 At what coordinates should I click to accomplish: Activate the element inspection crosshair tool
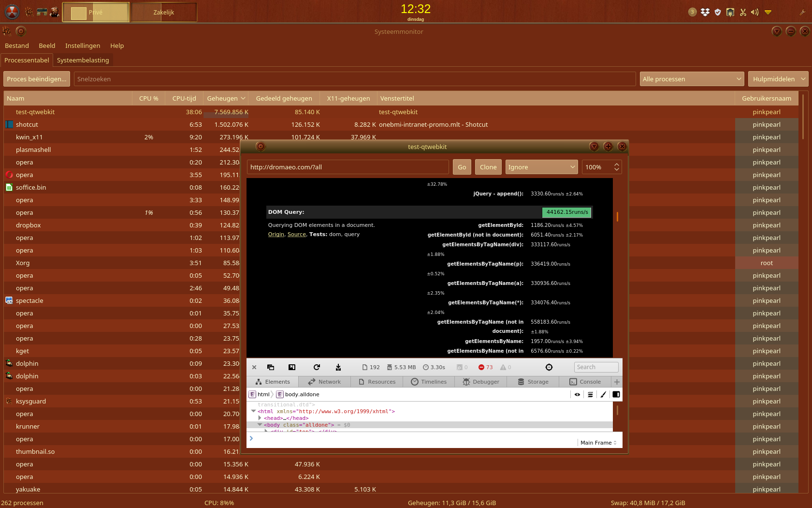click(549, 367)
